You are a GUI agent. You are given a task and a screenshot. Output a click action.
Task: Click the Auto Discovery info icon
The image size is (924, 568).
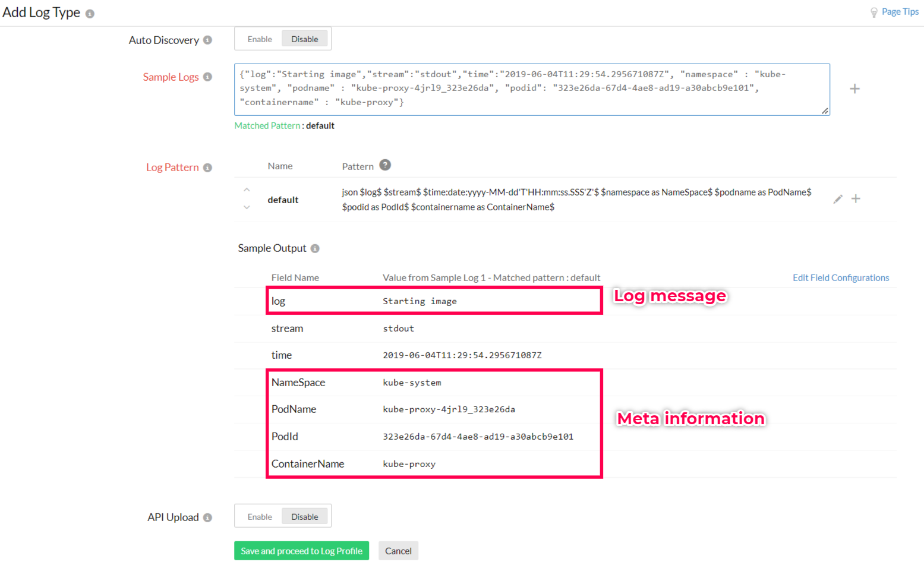(x=207, y=40)
